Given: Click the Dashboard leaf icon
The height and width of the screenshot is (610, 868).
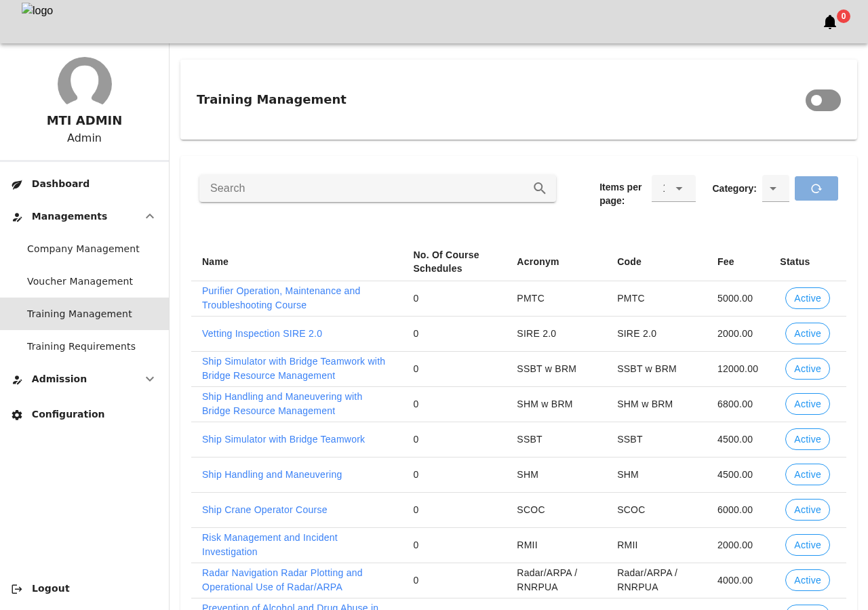Looking at the screenshot, I should tap(17, 184).
